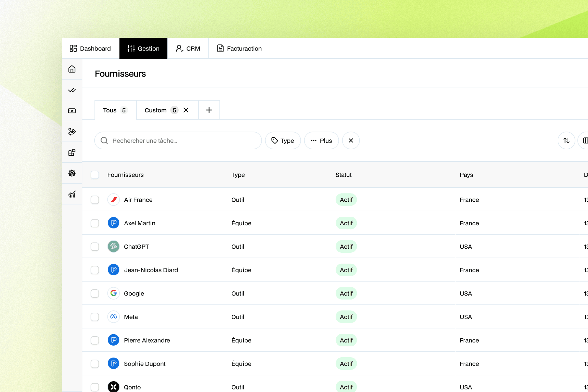Add a new view tab
The image size is (588, 392).
pyautogui.click(x=209, y=110)
